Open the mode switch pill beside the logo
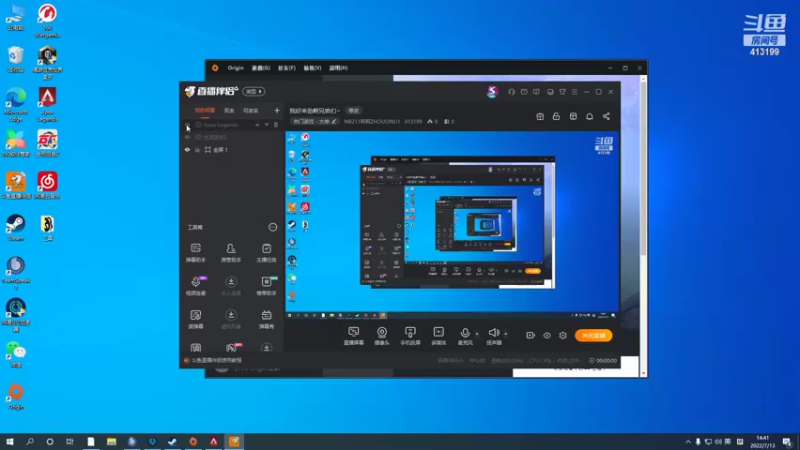 (254, 91)
